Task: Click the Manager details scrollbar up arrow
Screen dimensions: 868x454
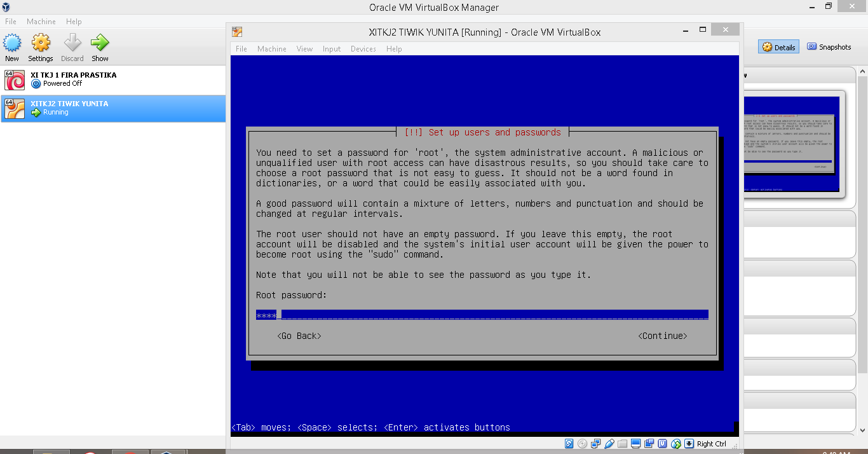Action: pyautogui.click(x=862, y=72)
